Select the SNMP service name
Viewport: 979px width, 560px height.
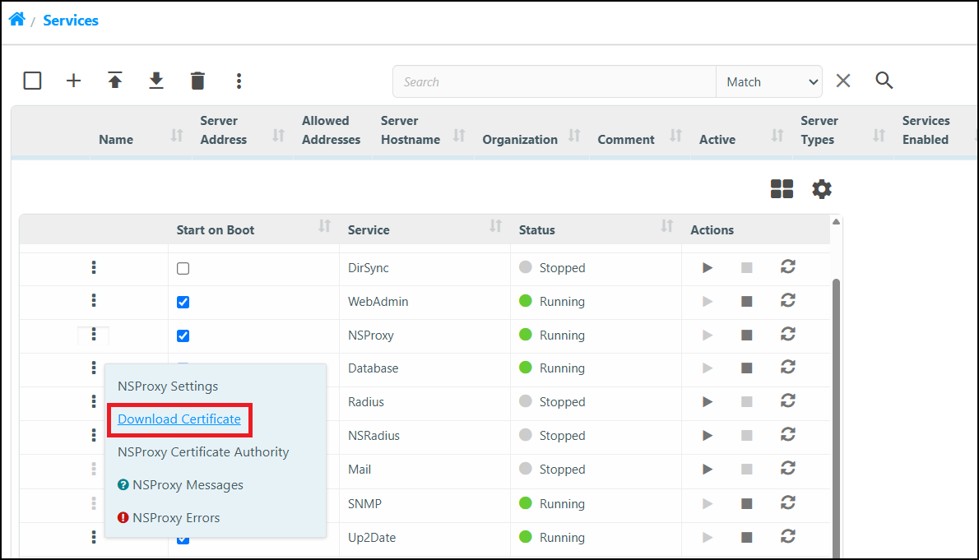364,504
